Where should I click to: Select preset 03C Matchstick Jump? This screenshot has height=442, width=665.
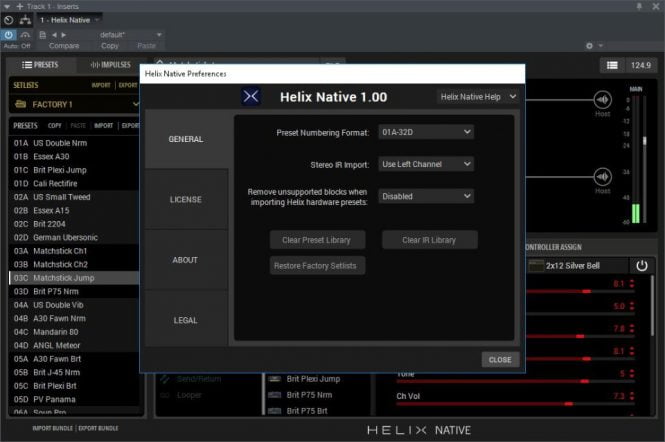[73, 278]
